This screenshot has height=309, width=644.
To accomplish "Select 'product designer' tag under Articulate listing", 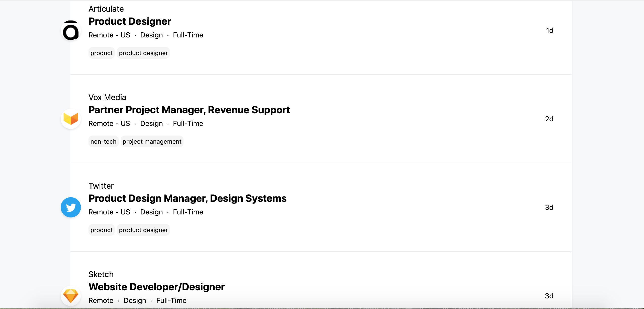I will click(143, 53).
